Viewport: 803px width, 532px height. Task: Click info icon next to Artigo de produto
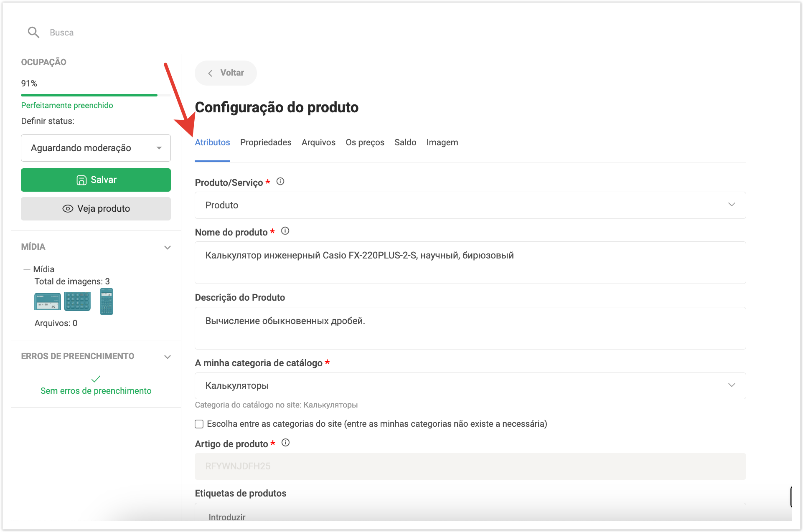(285, 443)
